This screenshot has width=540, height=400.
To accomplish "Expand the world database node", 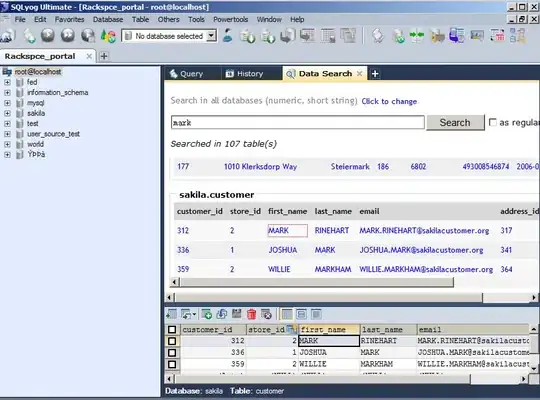I will click(x=7, y=144).
